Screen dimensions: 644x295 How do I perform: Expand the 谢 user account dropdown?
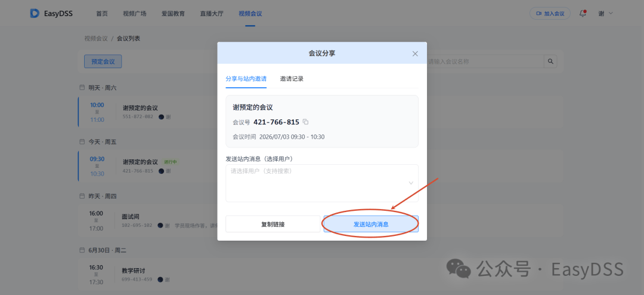click(x=605, y=14)
